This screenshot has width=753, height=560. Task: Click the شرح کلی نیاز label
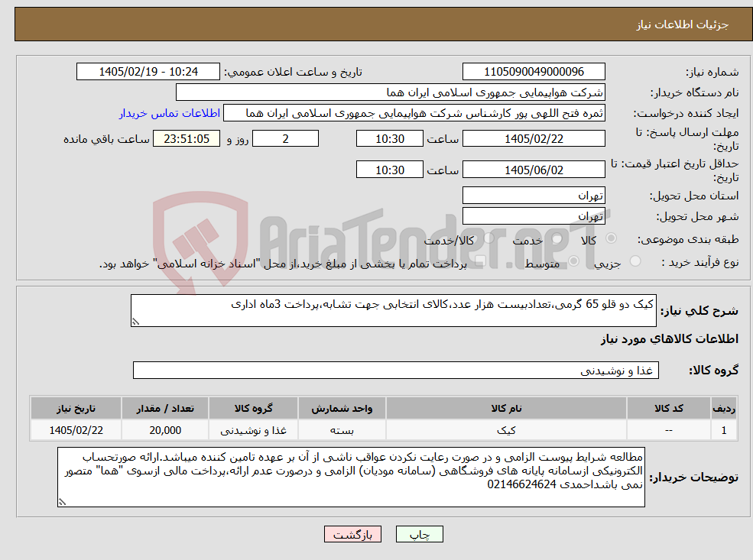(699, 311)
